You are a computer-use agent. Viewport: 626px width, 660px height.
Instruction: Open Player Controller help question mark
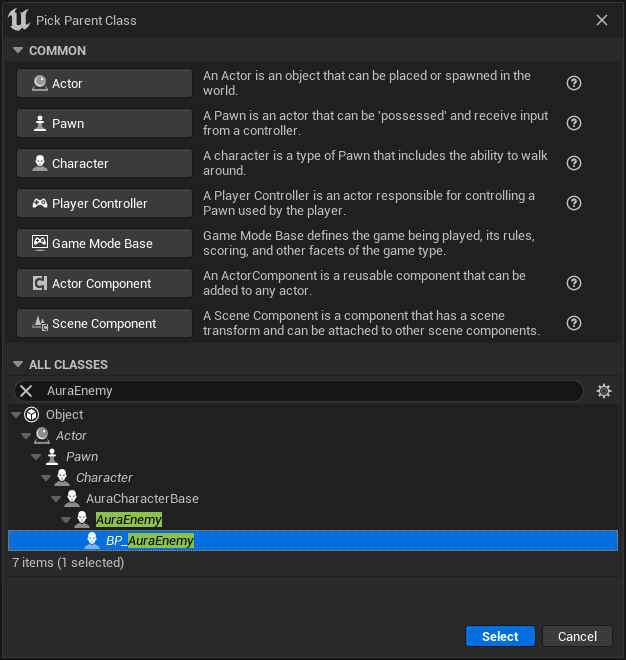tap(574, 204)
